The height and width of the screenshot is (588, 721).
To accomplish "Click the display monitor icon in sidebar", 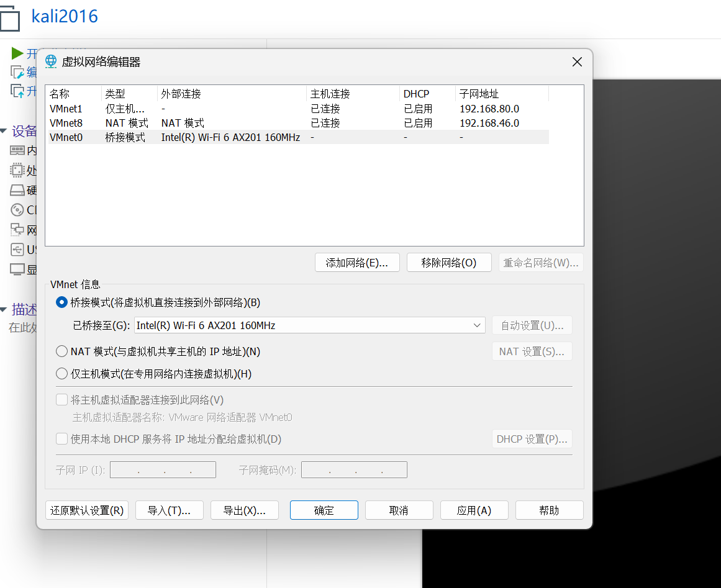I will [x=17, y=269].
